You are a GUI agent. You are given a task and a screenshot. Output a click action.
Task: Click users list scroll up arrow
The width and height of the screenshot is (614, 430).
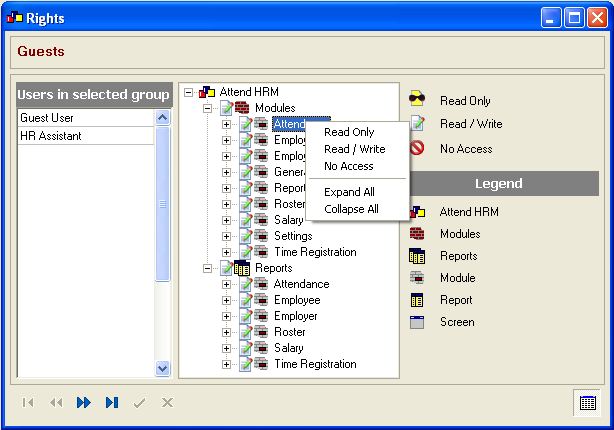coord(163,117)
